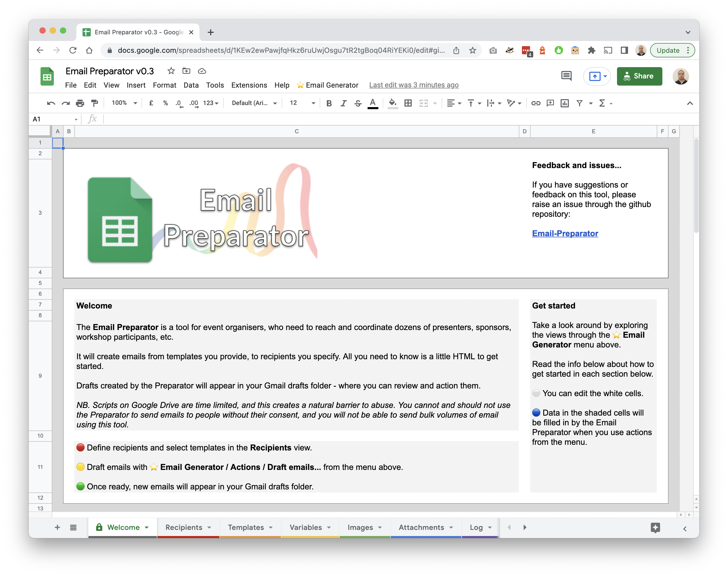Toggle bold formatting
Image resolution: width=728 pixels, height=576 pixels.
[x=329, y=103]
